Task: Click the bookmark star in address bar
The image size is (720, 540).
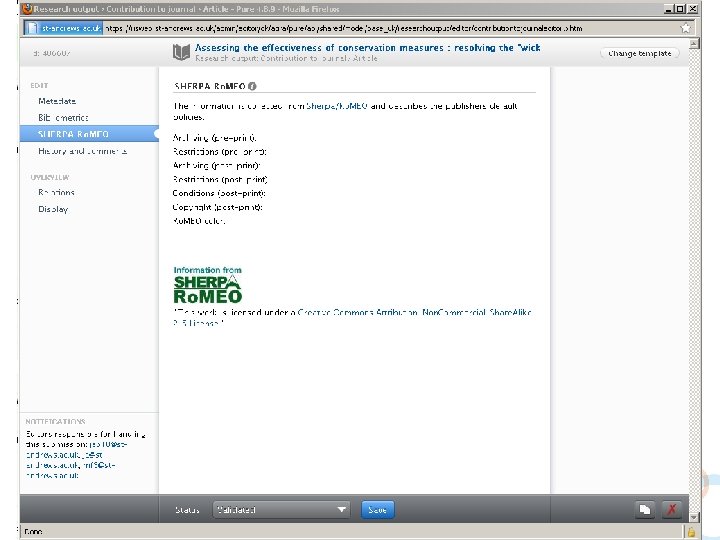Action: [685, 28]
